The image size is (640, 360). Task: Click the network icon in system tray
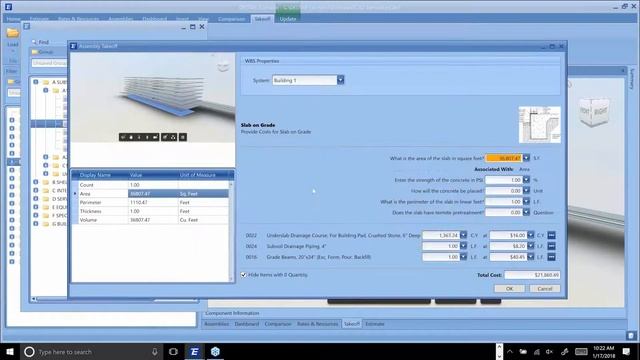(x=537, y=351)
